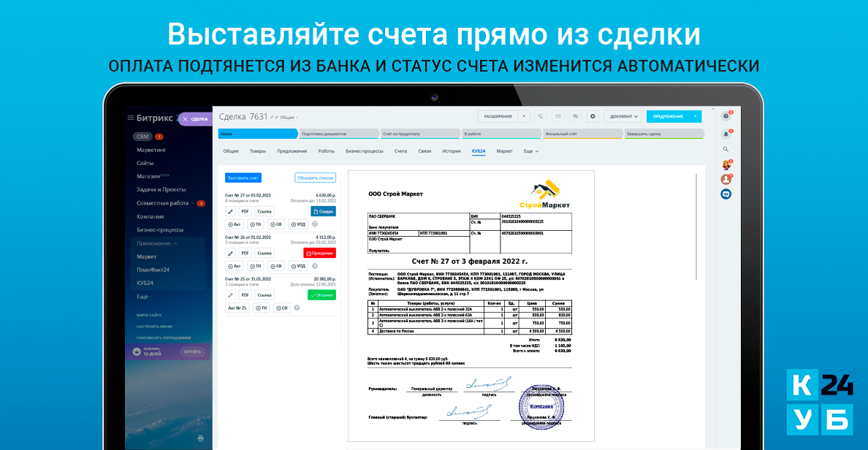Open the Создан status of invoice № 27
868x450 pixels.
(323, 211)
